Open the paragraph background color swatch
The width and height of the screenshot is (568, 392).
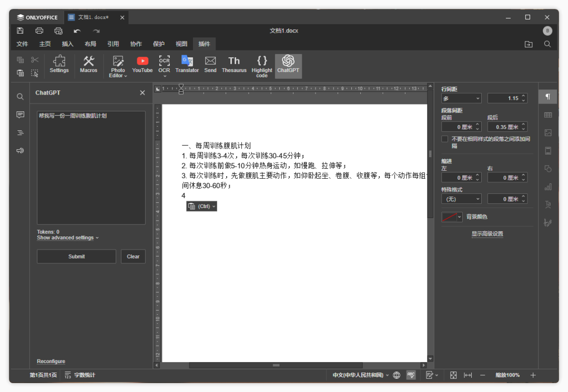click(452, 217)
